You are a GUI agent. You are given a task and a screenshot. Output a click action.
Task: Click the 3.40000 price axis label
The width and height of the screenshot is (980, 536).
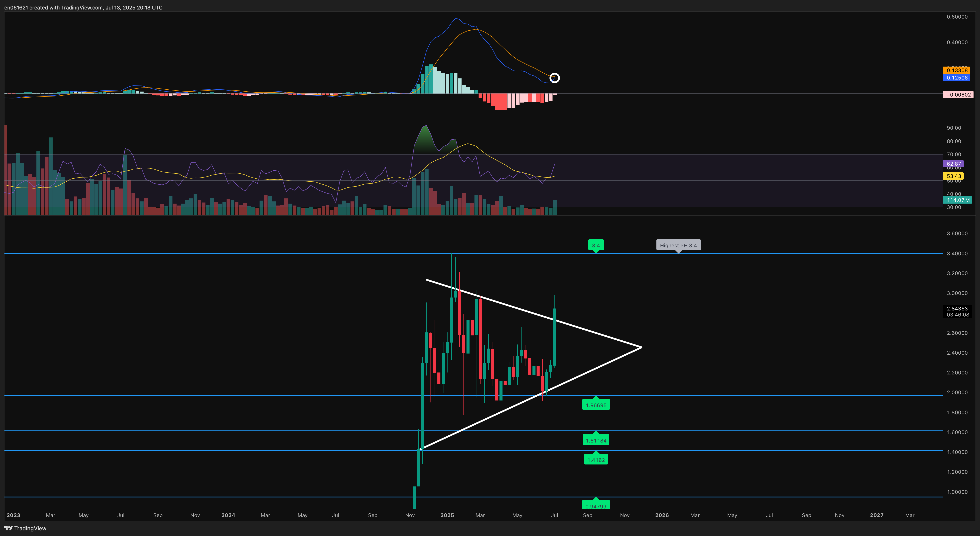pyautogui.click(x=957, y=254)
